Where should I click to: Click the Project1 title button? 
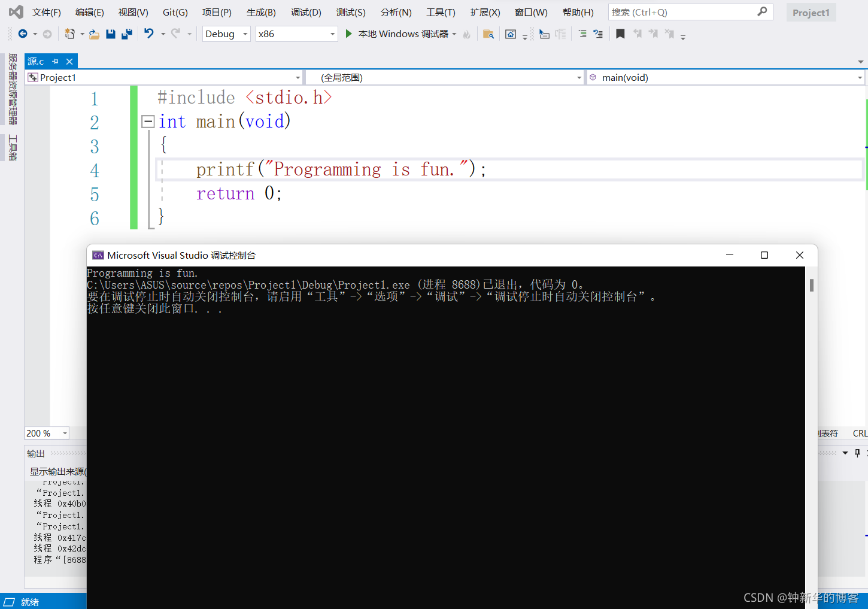point(811,13)
